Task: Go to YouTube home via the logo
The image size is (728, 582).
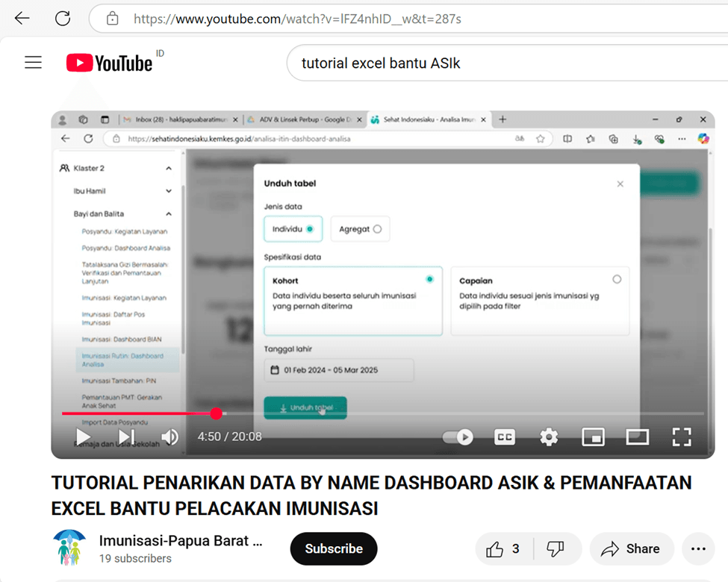Action: coord(110,63)
